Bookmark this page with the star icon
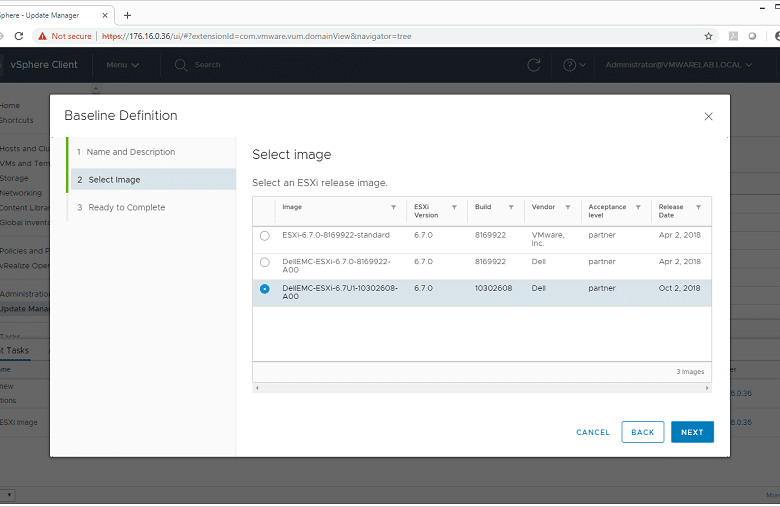The width and height of the screenshot is (780, 507). [708, 36]
